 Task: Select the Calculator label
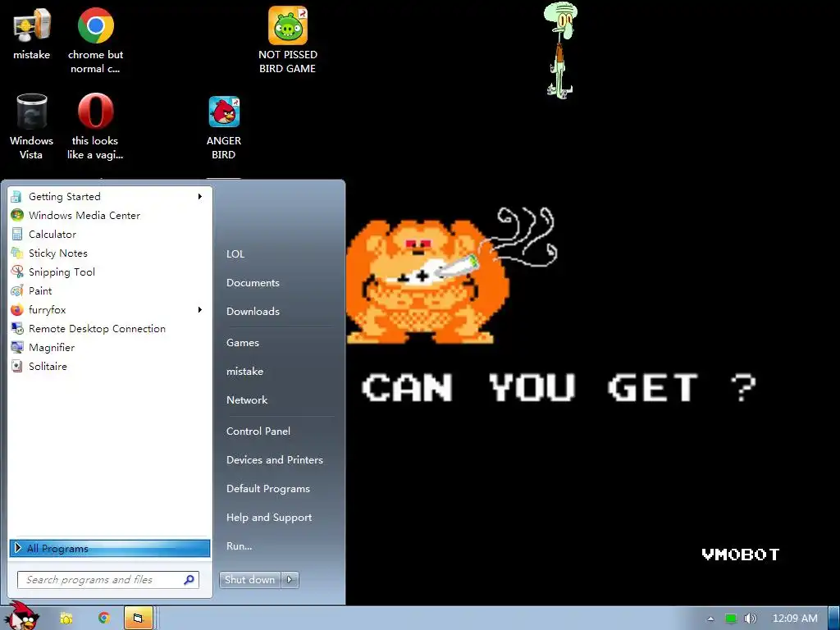52,234
